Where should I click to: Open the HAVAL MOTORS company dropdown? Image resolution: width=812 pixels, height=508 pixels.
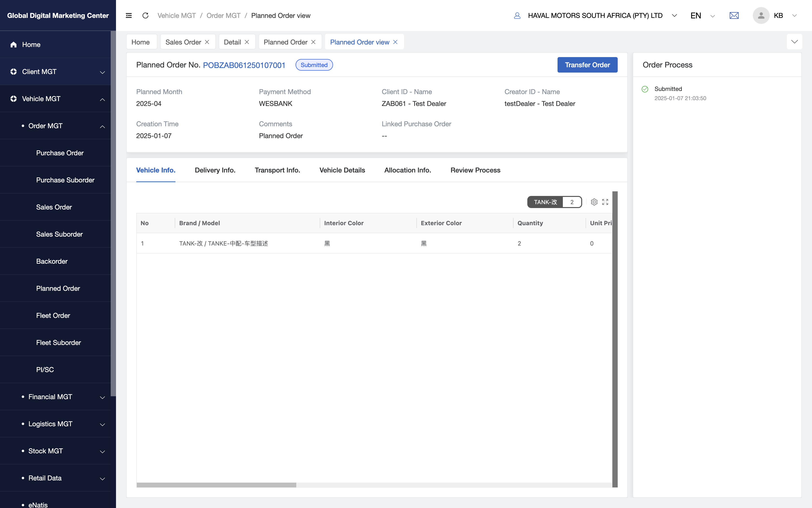coord(674,15)
